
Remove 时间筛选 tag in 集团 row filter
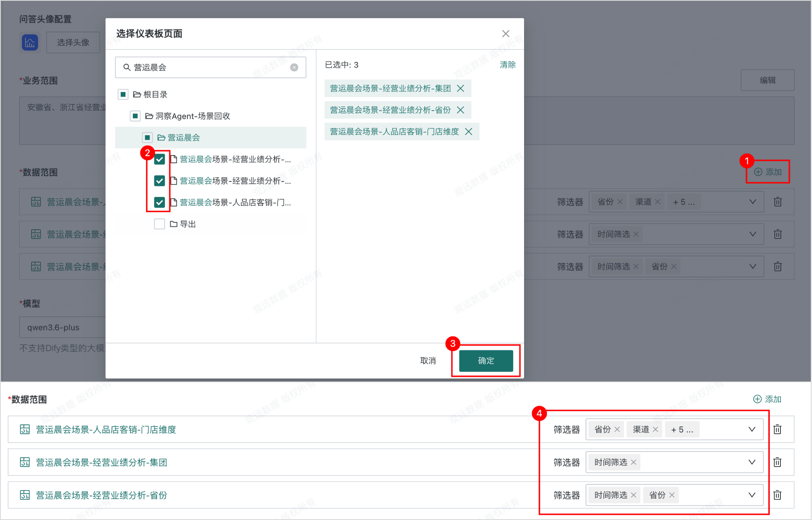coord(633,462)
